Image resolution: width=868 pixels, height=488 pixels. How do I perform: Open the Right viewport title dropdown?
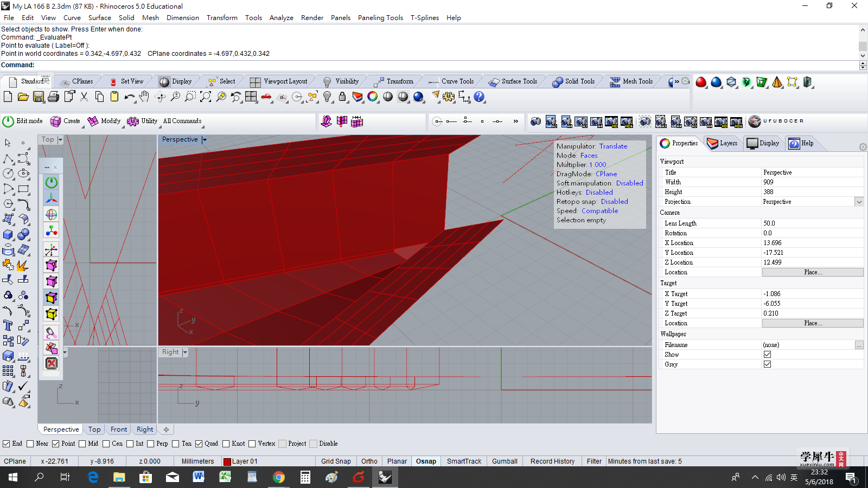[x=185, y=352]
